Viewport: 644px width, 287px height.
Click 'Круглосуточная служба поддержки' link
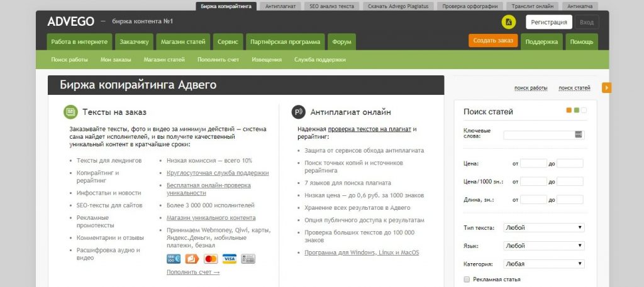point(218,173)
